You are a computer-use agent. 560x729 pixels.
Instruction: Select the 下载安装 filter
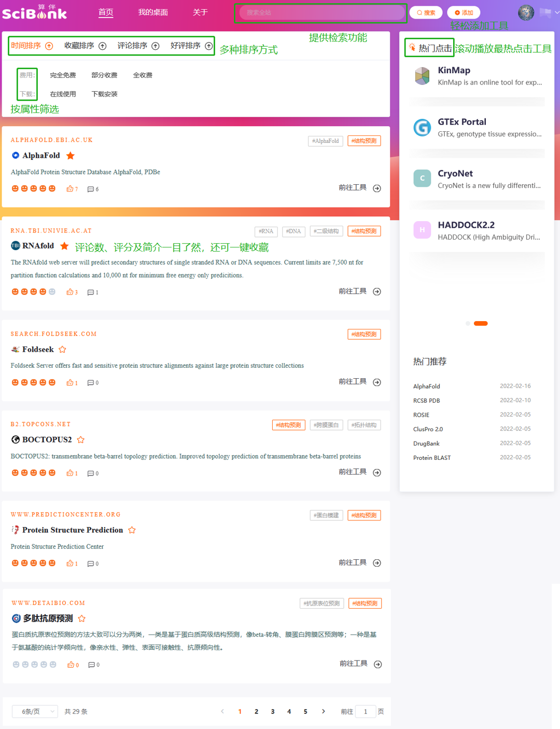click(x=104, y=94)
